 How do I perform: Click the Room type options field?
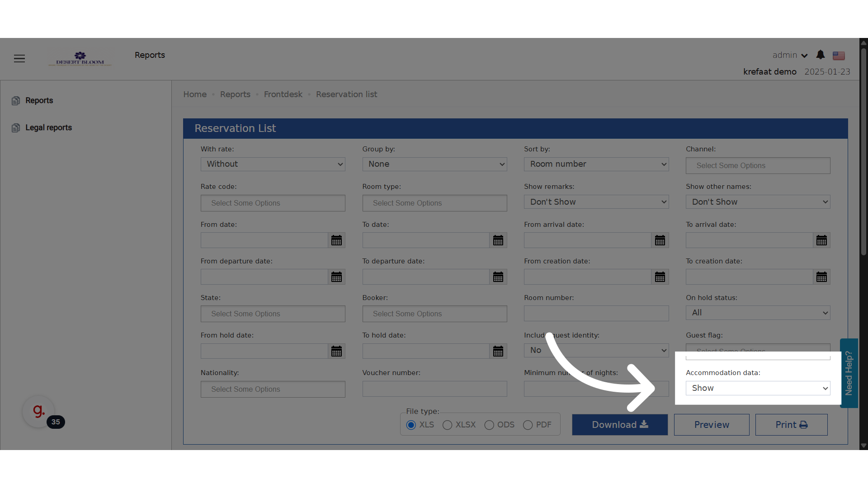(434, 203)
